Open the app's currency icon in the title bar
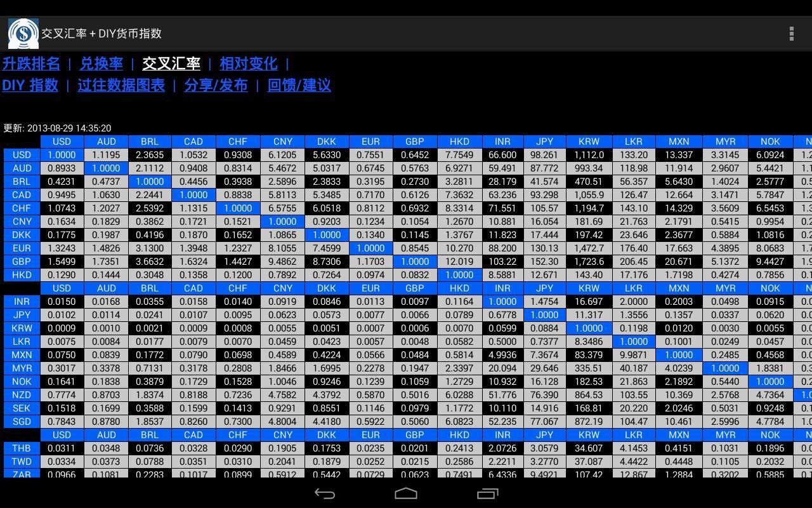This screenshot has width=812, height=508. click(23, 32)
